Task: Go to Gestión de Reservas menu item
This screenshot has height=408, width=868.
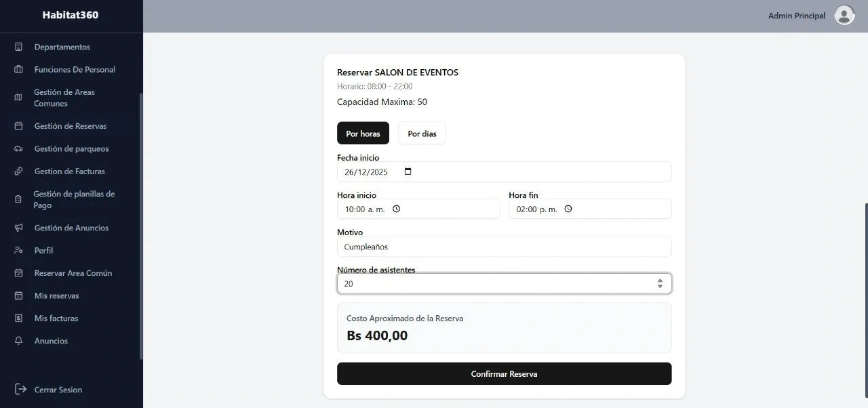Action: point(70,126)
